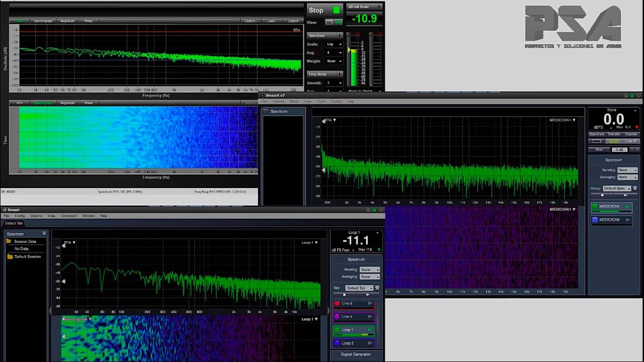The height and width of the screenshot is (362, 644).
Task: Open the tab settings wrench icon
Action: pos(377,288)
